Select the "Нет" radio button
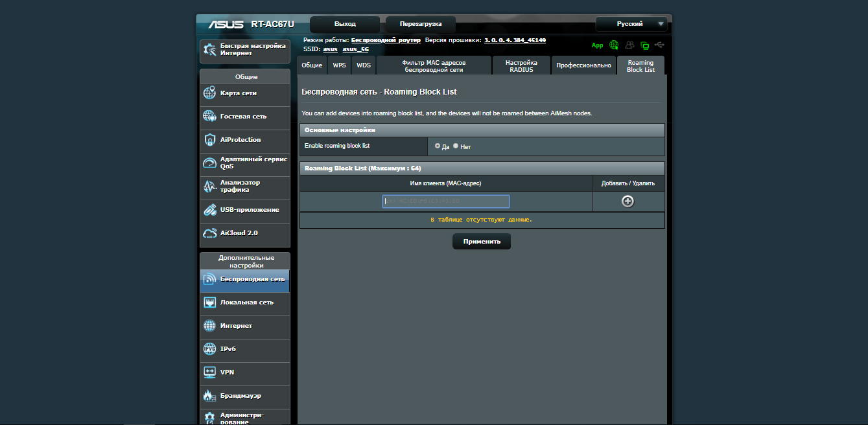The height and width of the screenshot is (425, 868). pos(456,146)
